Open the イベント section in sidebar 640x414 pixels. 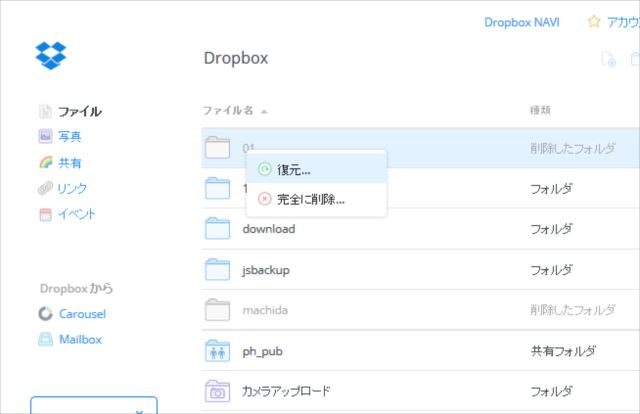[76, 214]
